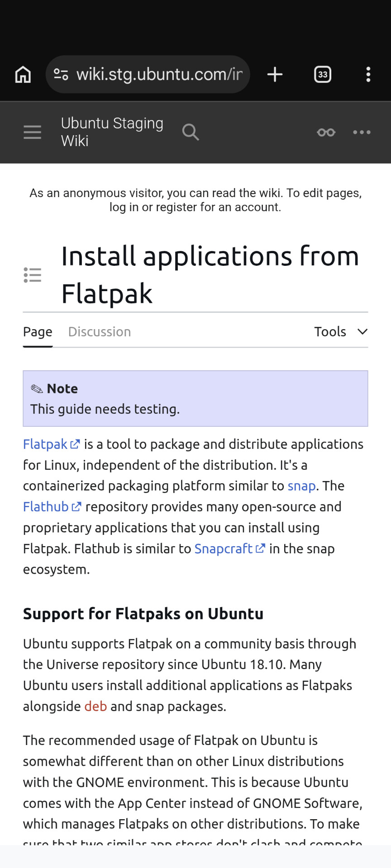The image size is (391, 868).
Task: Open site information icon in address bar
Action: [61, 74]
